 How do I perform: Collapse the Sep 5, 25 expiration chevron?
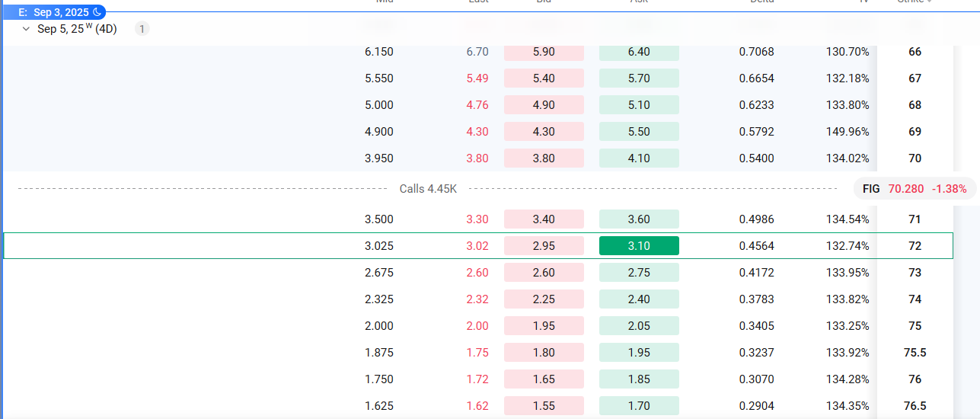click(27, 29)
